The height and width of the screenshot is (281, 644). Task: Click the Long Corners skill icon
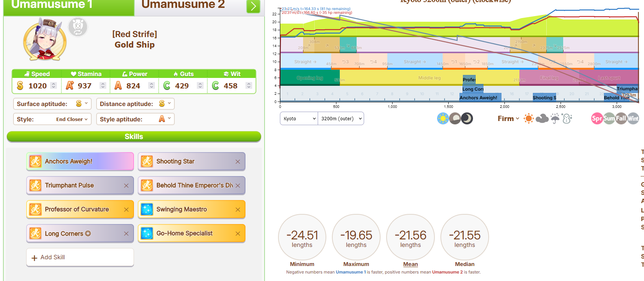coord(36,233)
